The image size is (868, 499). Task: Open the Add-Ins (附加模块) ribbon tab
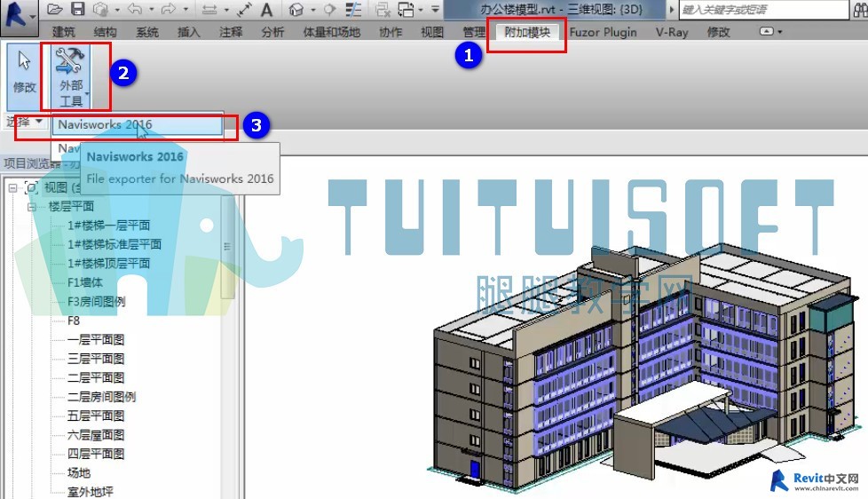[x=527, y=32]
